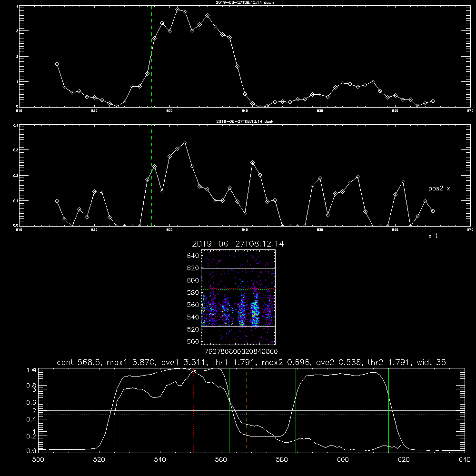Select the red dotted line near 551 in the bottom plot

tap(193, 410)
